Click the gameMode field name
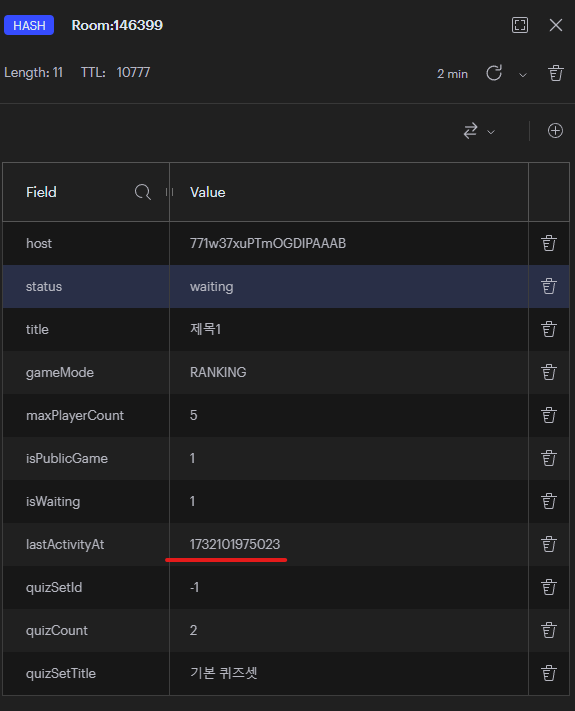 click(60, 372)
